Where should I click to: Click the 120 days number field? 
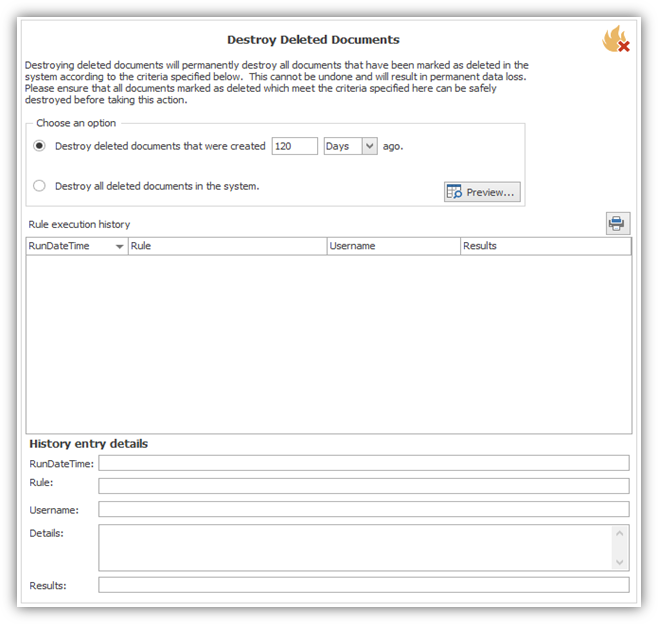[295, 146]
